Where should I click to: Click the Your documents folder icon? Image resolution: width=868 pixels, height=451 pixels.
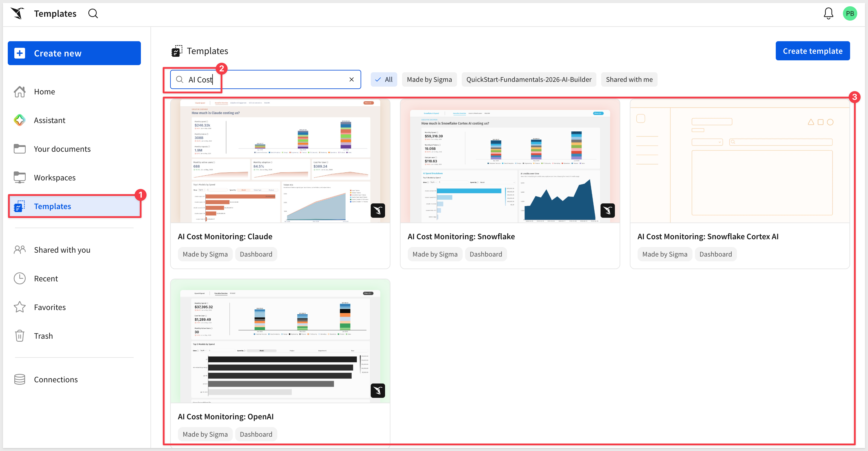(19, 149)
